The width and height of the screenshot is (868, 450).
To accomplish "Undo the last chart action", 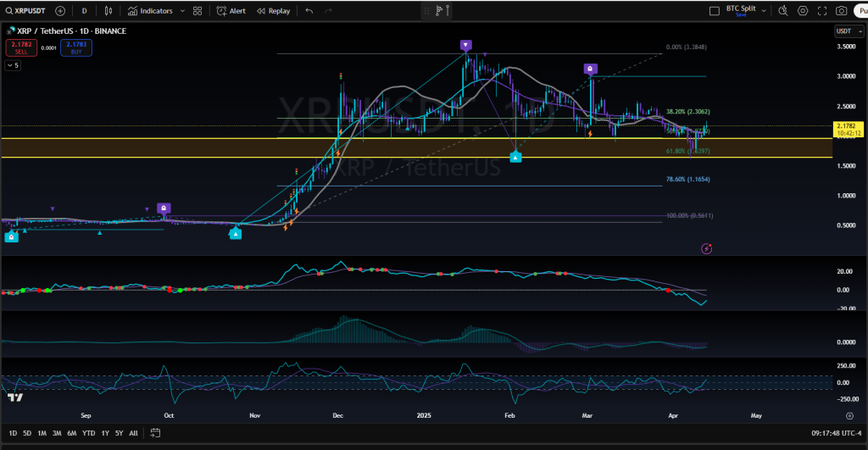I will (x=309, y=10).
